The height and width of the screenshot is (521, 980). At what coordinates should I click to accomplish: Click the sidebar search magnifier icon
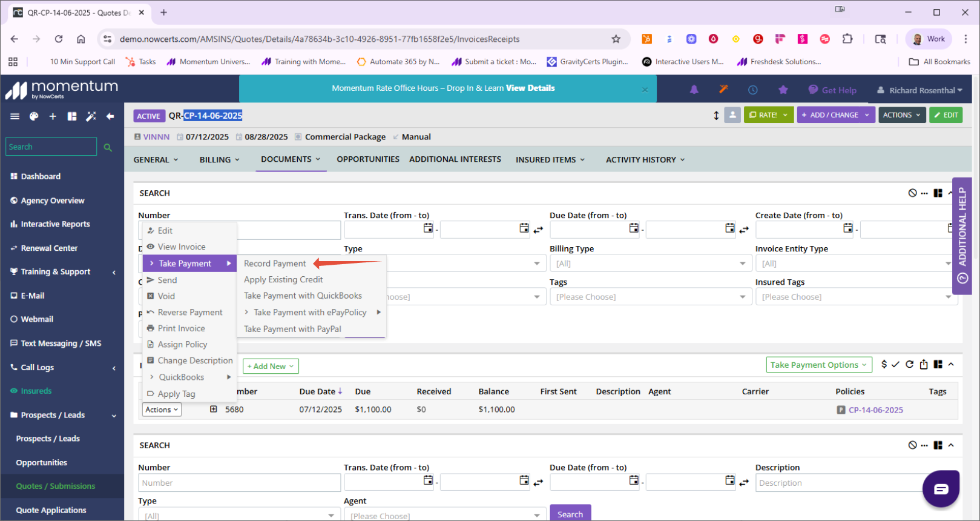108,147
